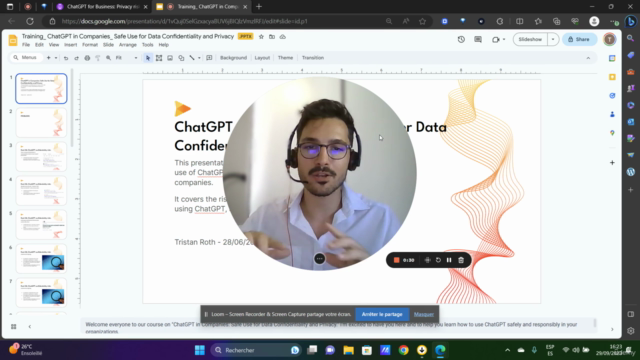Click the Masquer link

click(424, 314)
